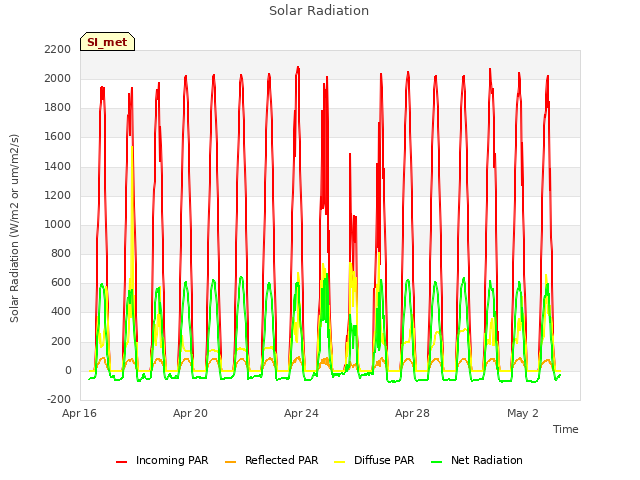The height and width of the screenshot is (480, 640).
Task: Click the 200 y-axis tick label
Action: (x=61, y=342)
